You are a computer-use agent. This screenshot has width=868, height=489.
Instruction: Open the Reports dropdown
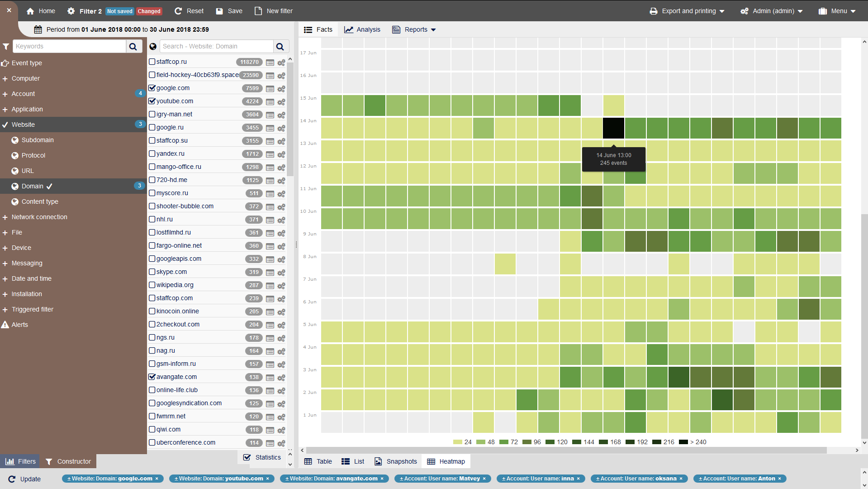pyautogui.click(x=415, y=29)
